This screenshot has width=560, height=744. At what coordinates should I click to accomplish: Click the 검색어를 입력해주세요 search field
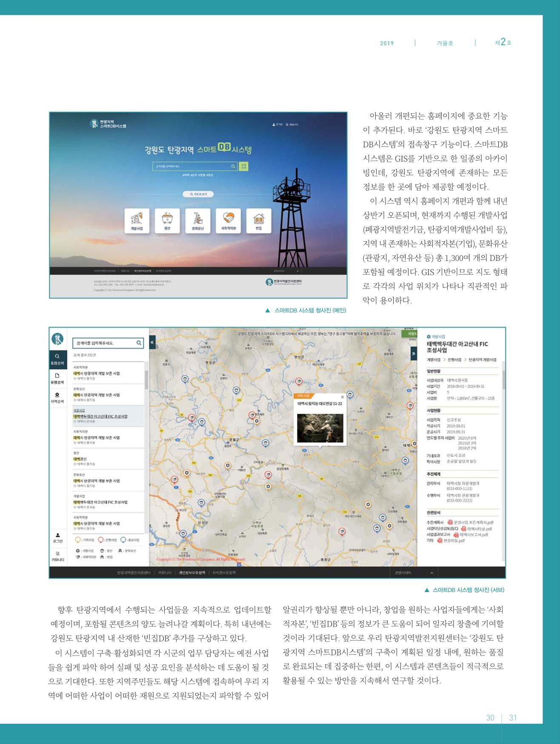coord(108,343)
